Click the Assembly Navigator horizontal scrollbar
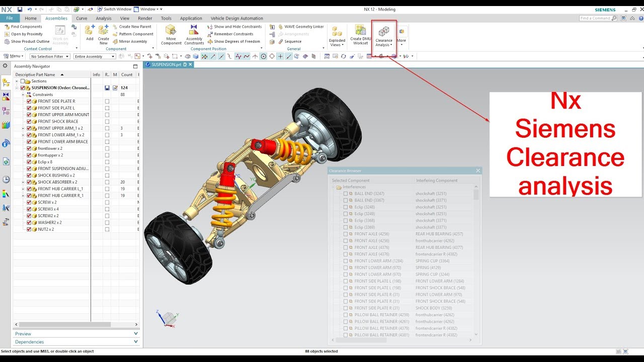This screenshot has height=362, width=644. 64,325
